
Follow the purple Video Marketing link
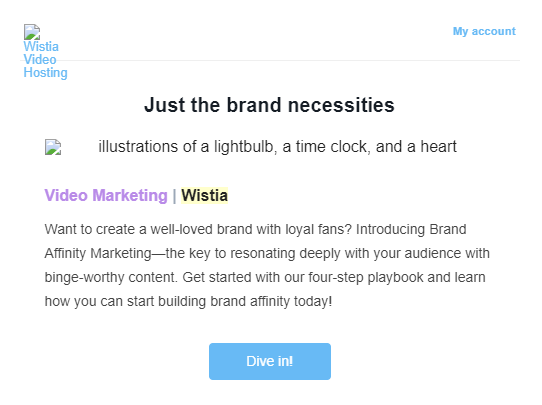click(x=106, y=195)
